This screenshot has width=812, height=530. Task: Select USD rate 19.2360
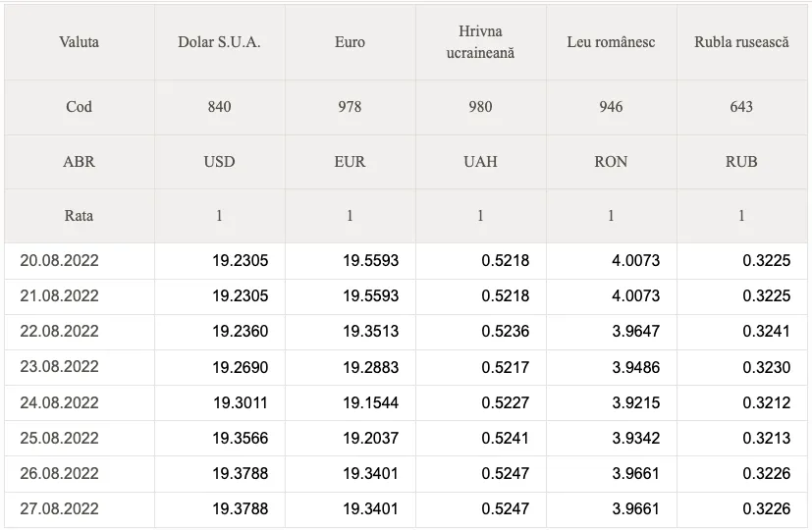point(241,332)
